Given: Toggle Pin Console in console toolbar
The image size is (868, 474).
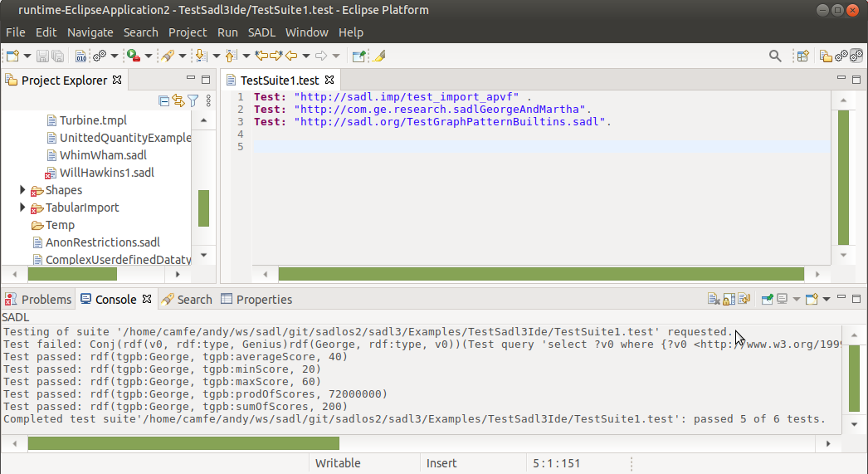Looking at the screenshot, I should pos(768,300).
